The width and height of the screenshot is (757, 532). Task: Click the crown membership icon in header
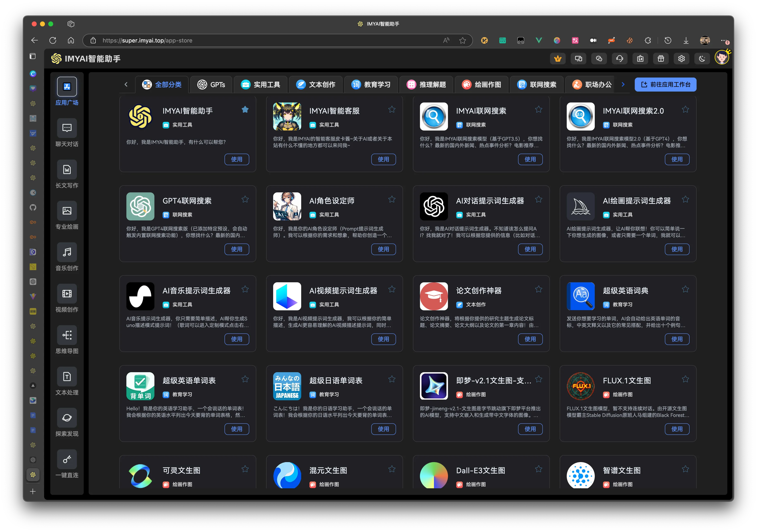click(557, 58)
